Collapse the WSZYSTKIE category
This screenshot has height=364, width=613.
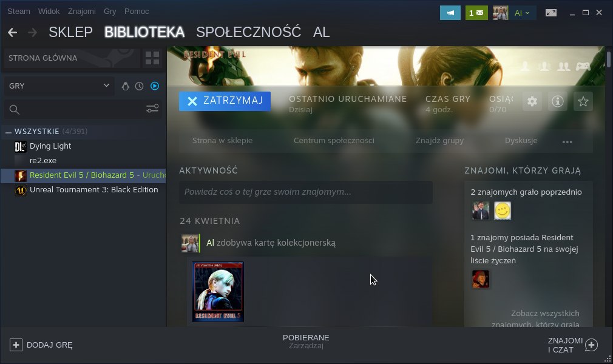[8, 132]
